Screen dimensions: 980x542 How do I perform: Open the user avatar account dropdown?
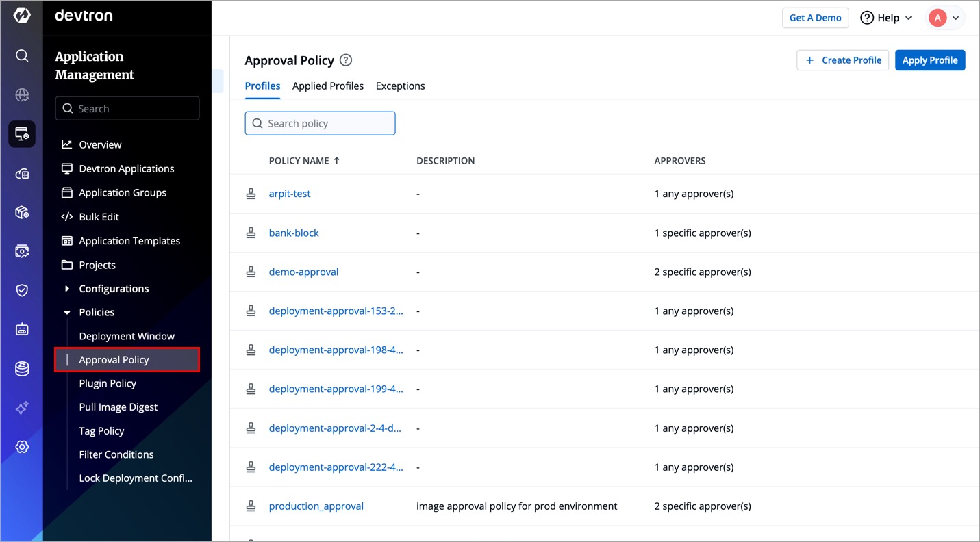tap(945, 18)
